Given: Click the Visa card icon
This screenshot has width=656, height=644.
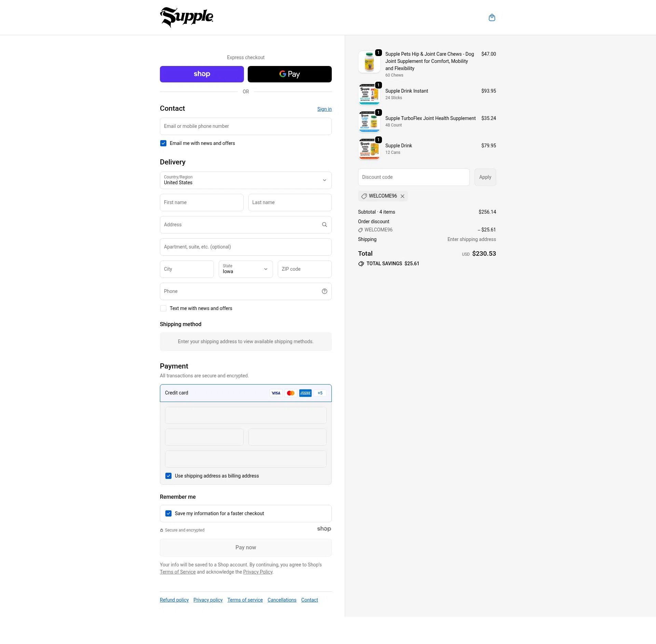Looking at the screenshot, I should [x=276, y=393].
